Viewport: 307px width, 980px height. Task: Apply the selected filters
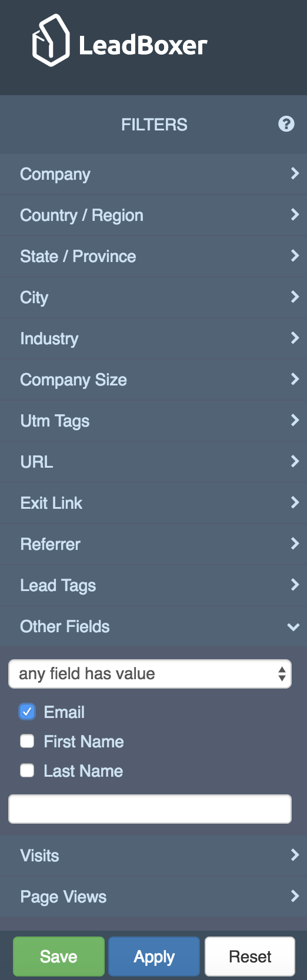154,956
